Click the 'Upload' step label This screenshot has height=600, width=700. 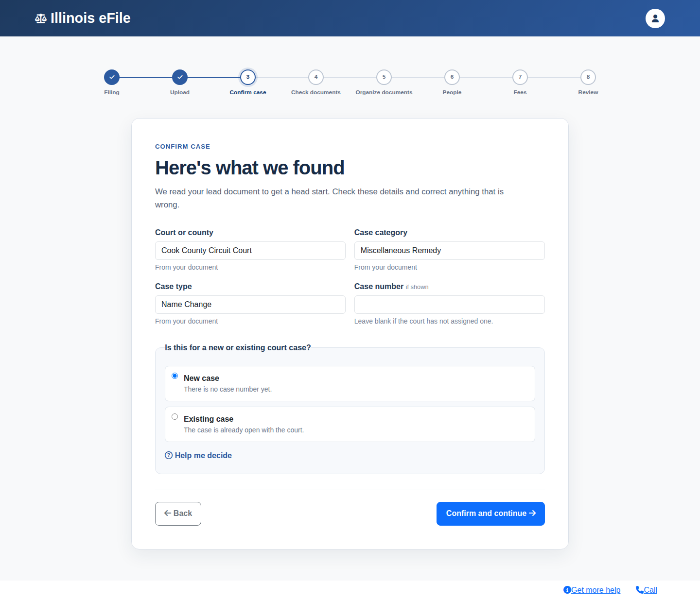[180, 92]
